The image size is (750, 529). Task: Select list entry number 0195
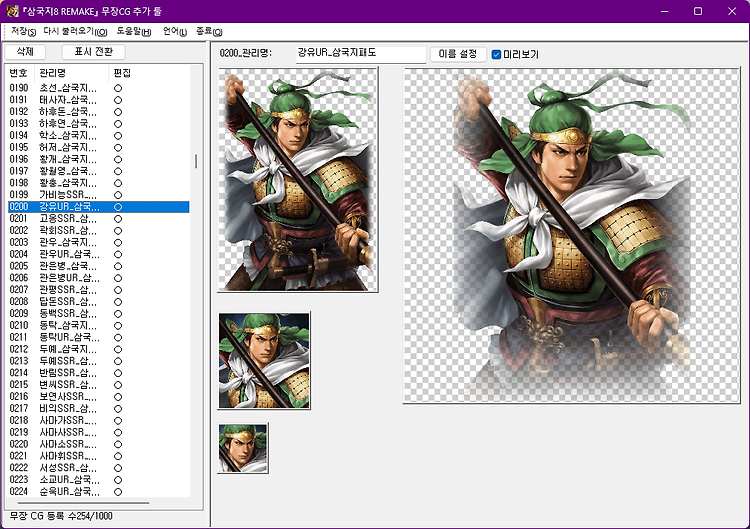point(99,147)
